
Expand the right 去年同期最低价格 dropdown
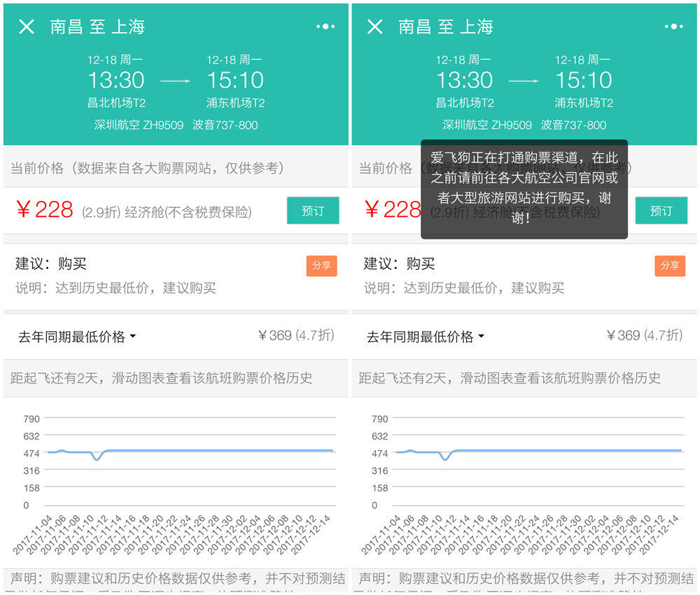tap(425, 337)
